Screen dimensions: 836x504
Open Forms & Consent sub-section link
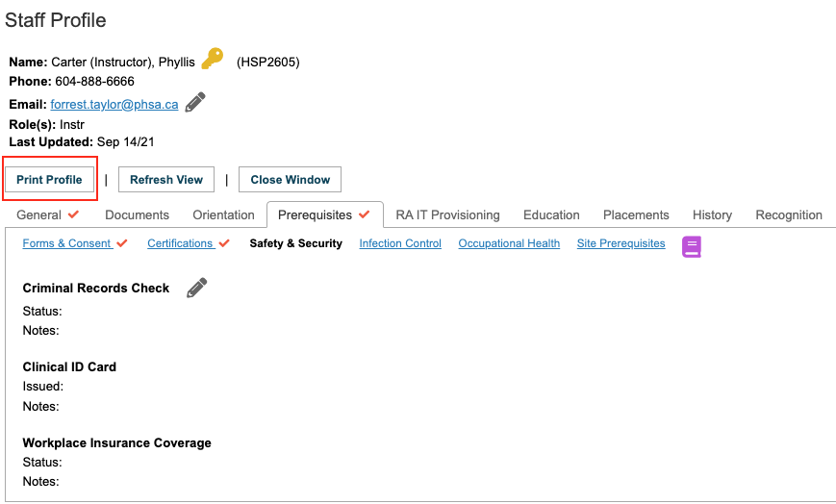(x=67, y=243)
